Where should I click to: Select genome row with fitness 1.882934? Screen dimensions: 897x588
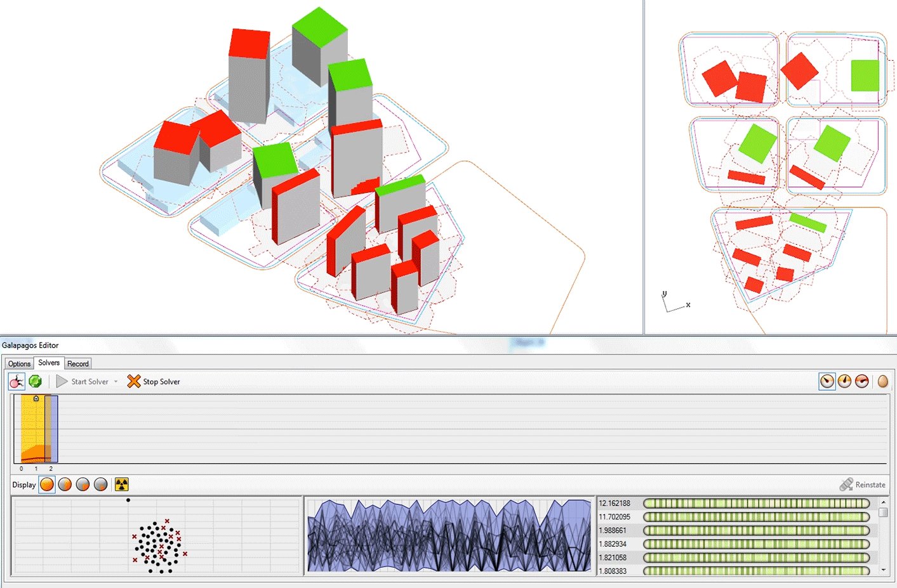point(736,544)
